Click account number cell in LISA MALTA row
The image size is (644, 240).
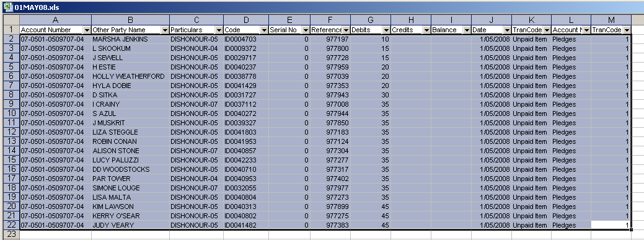click(55, 197)
